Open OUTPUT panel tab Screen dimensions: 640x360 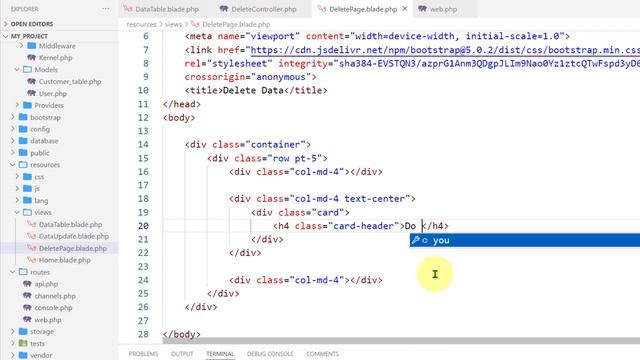[182, 354]
